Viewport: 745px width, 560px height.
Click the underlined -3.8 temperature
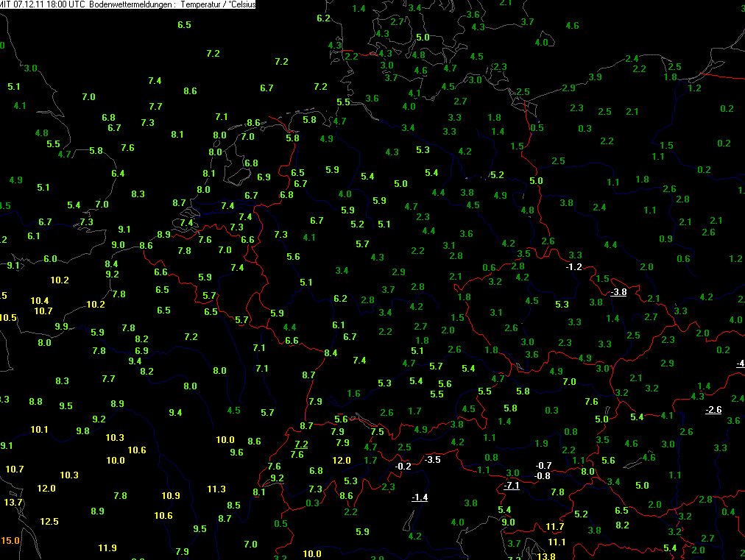coord(618,291)
